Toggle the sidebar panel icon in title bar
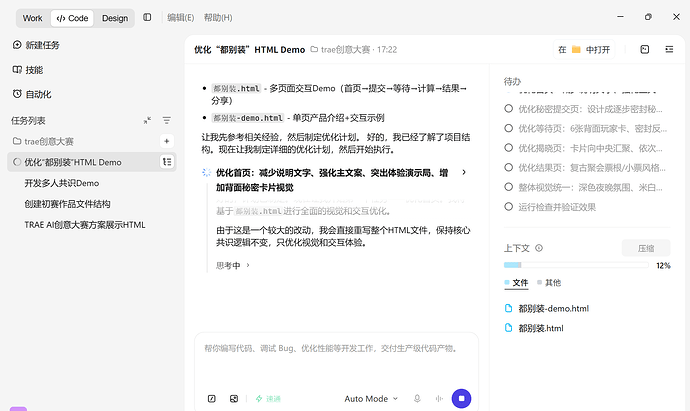This screenshot has width=690, height=411. (147, 17)
